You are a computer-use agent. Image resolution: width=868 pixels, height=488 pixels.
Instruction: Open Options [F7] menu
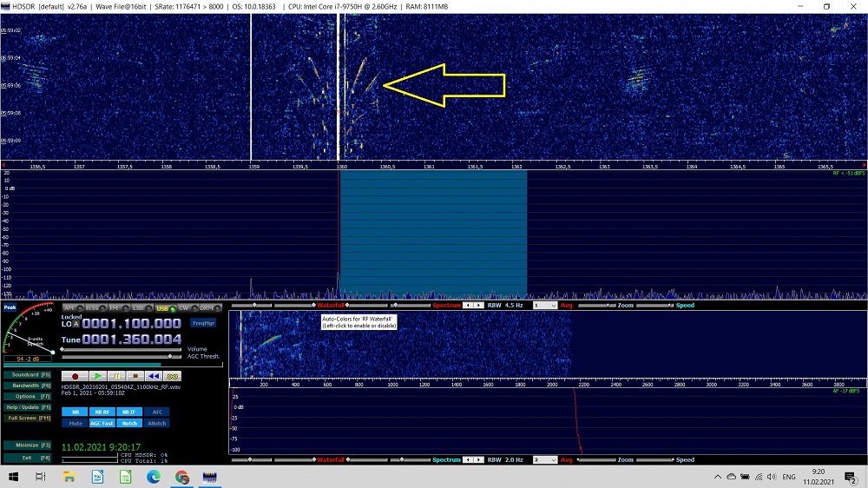(28, 396)
